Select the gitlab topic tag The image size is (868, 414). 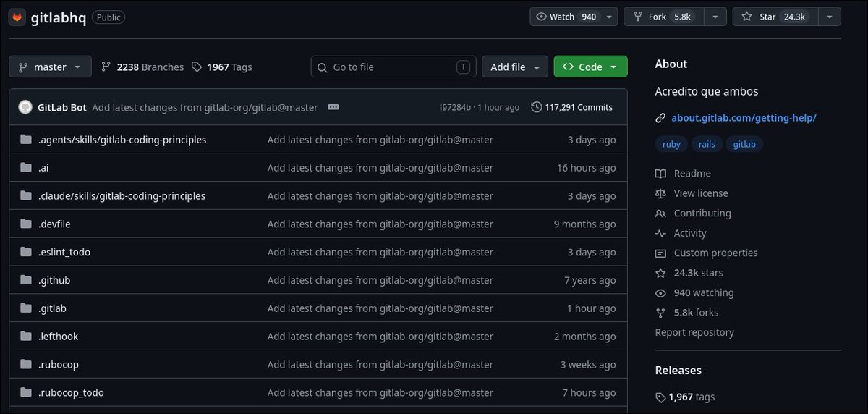(744, 144)
